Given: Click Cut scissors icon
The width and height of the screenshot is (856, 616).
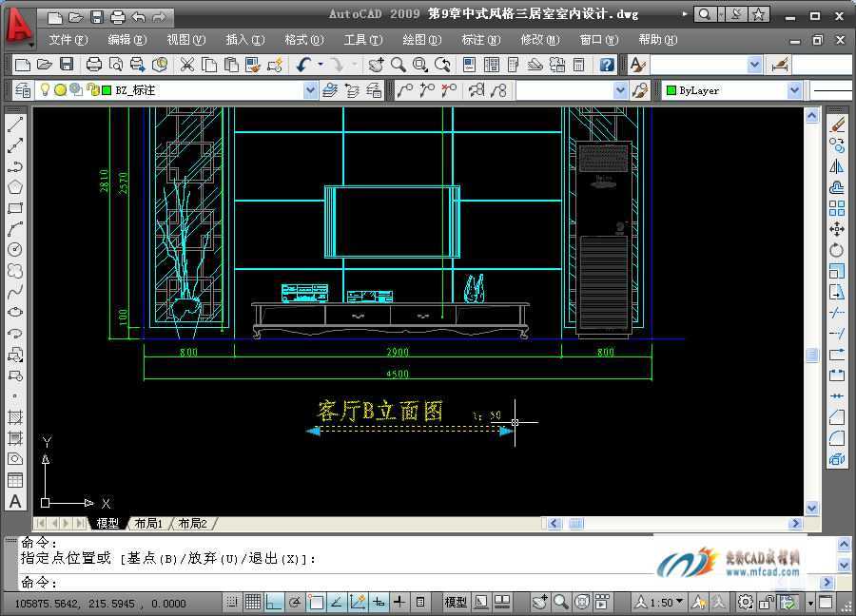Looking at the screenshot, I should [x=187, y=65].
